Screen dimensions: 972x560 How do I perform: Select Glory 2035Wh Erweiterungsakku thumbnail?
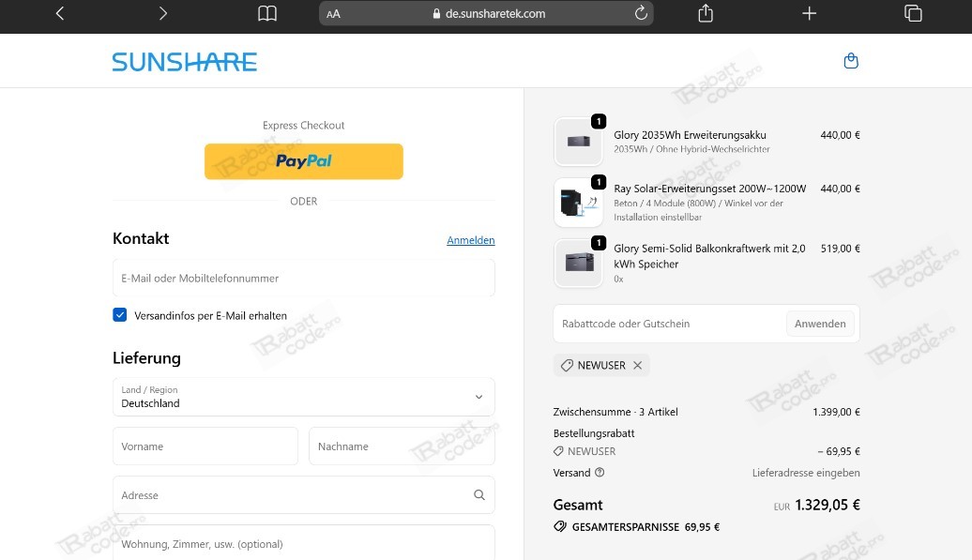coord(578,142)
